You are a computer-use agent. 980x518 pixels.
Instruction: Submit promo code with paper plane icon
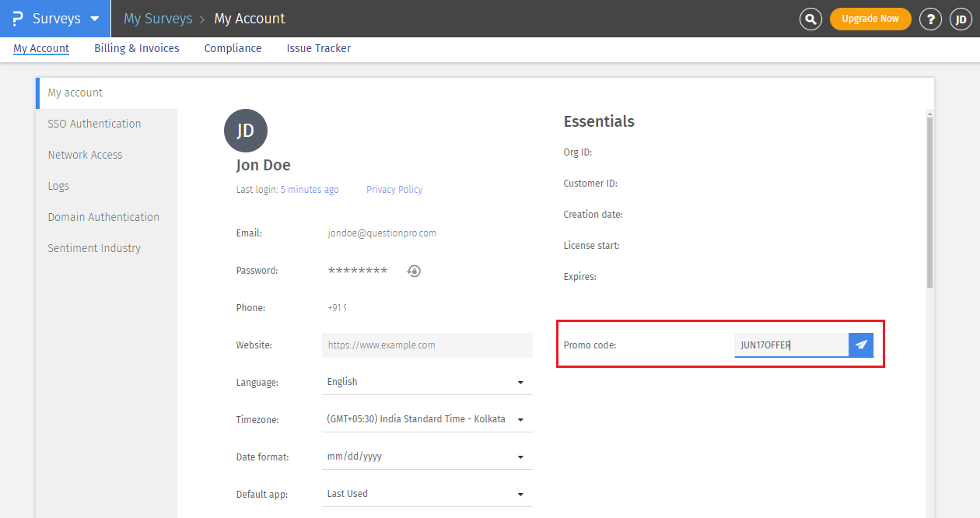tap(861, 345)
